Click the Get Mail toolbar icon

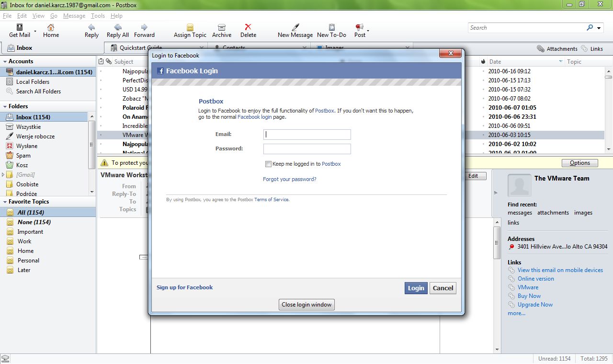[x=20, y=27]
